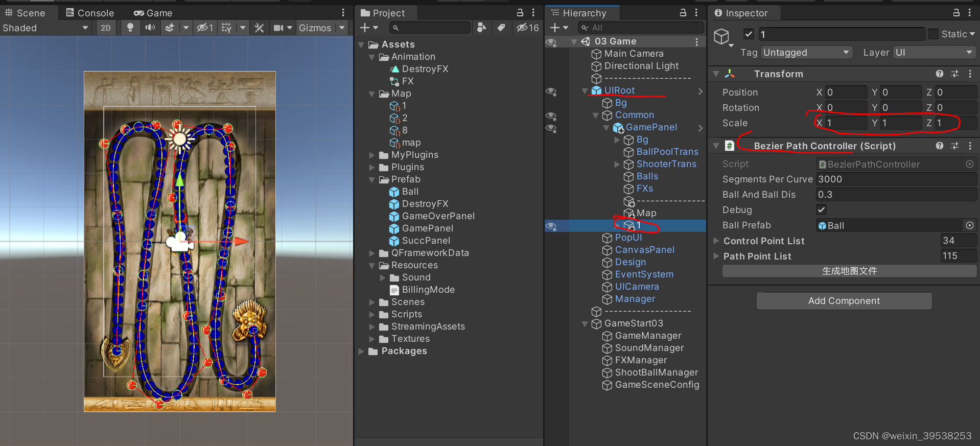The width and height of the screenshot is (980, 446).
Task: Focus the Project search field
Action: [x=430, y=28]
